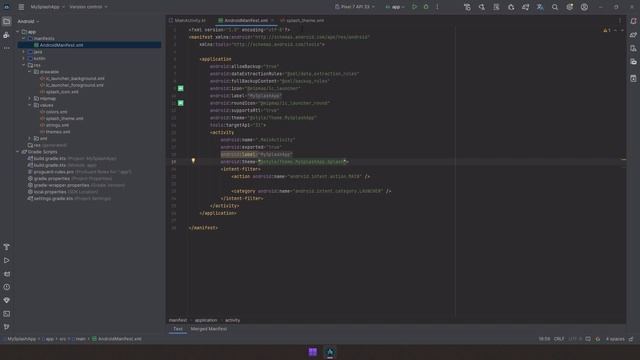This screenshot has width=640, height=360.
Task: Click the activity breadcrumb below editor
Action: pos(233,320)
